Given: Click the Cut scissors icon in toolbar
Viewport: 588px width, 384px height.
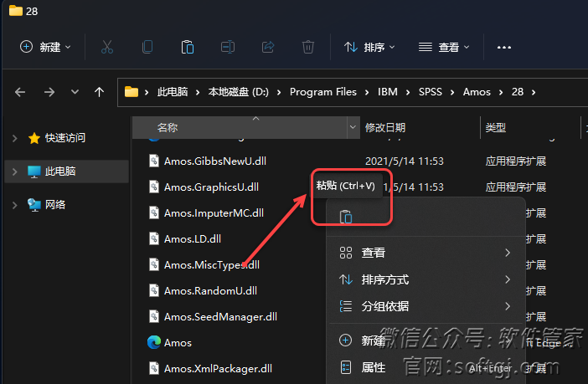Looking at the screenshot, I should coord(107,47).
